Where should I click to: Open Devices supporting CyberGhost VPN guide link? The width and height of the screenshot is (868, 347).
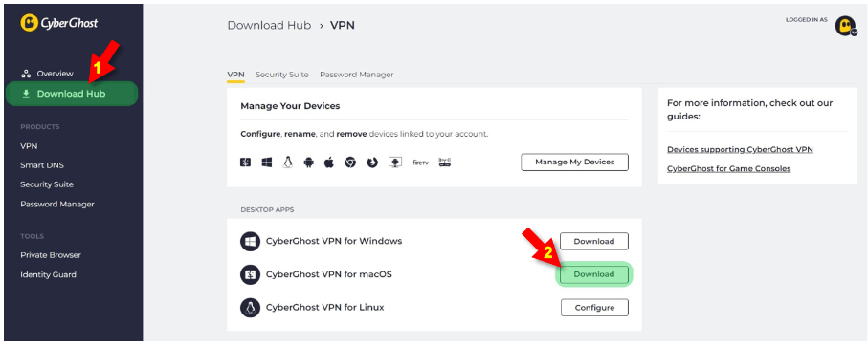(740, 150)
